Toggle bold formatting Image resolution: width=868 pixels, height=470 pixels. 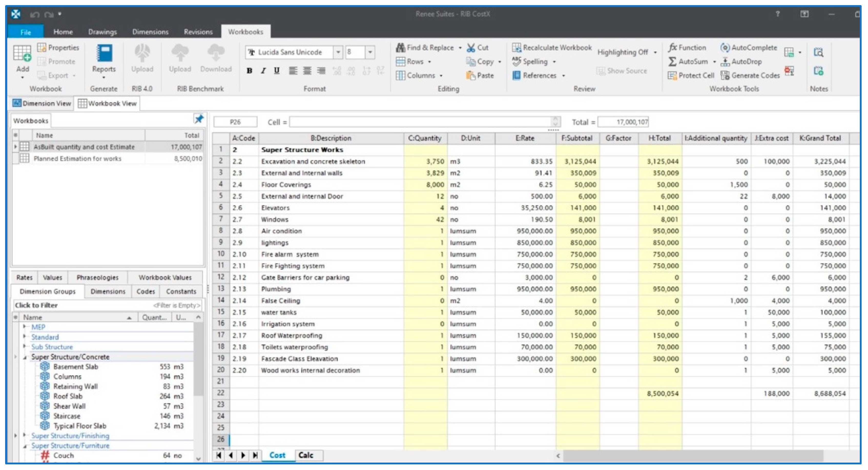pyautogui.click(x=249, y=71)
